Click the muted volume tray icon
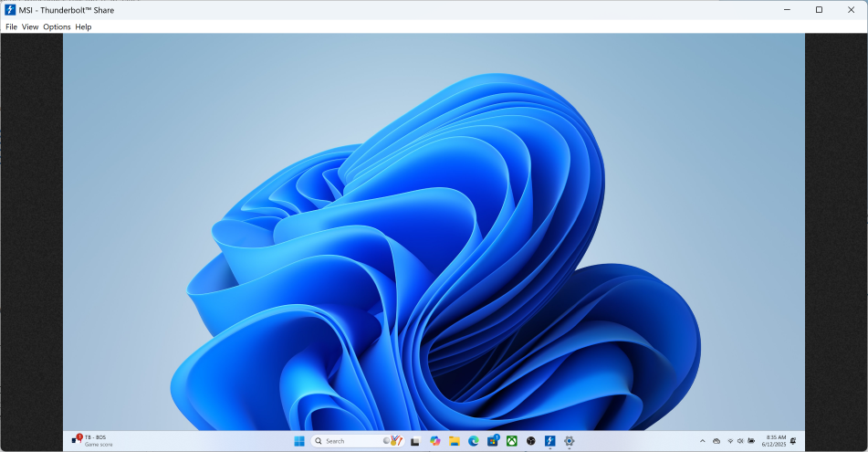Viewport: 868px width, 452px height. [740, 441]
